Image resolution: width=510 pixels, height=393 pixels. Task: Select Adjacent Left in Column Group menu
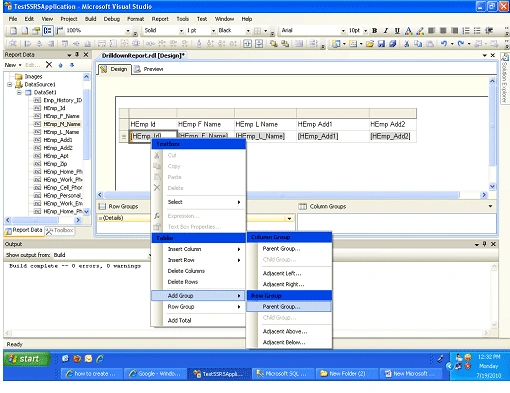tap(289, 273)
